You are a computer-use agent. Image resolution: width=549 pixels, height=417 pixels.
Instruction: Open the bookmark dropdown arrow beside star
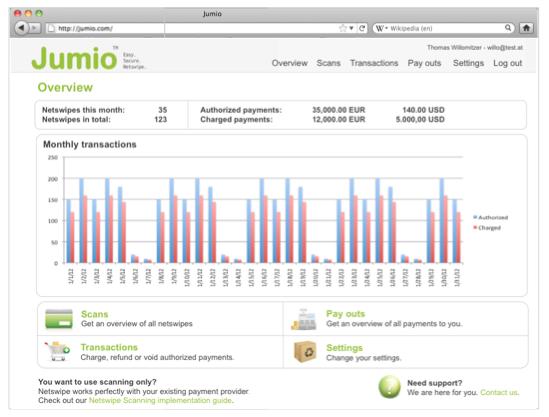pyautogui.click(x=351, y=29)
